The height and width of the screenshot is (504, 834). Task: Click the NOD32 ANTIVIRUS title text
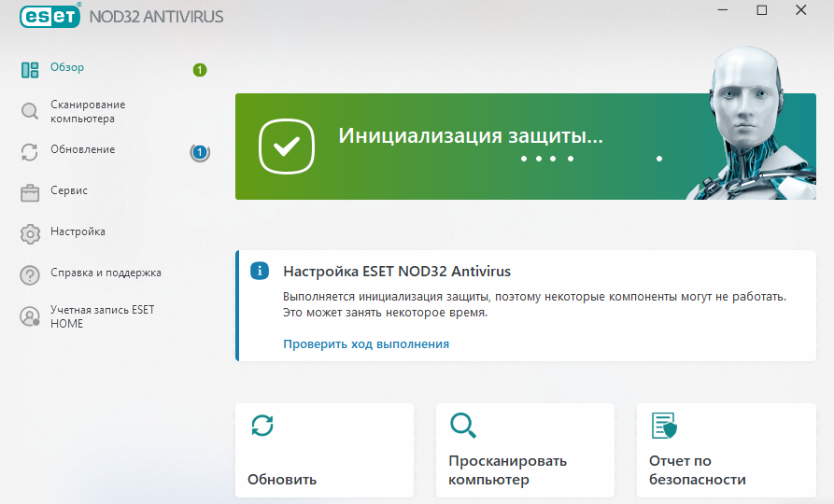(156, 17)
